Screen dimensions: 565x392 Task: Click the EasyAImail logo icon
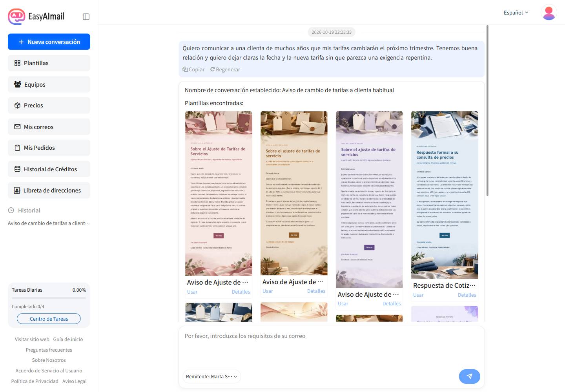pos(16,16)
